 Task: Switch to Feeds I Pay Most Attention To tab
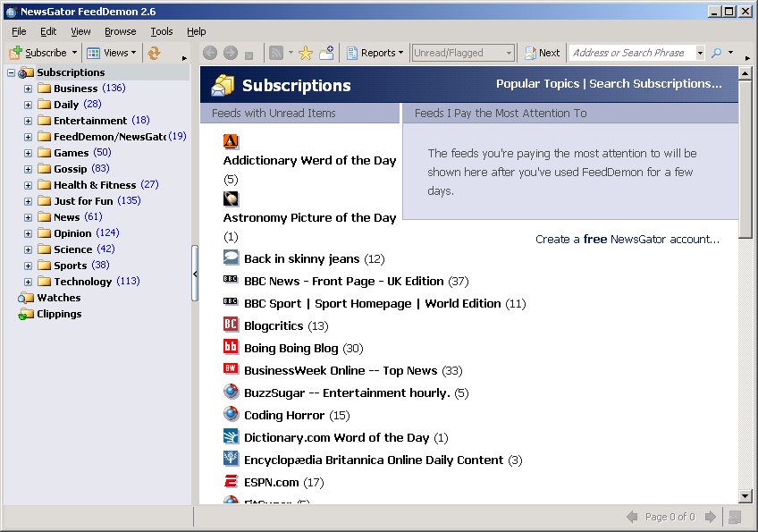tap(570, 114)
